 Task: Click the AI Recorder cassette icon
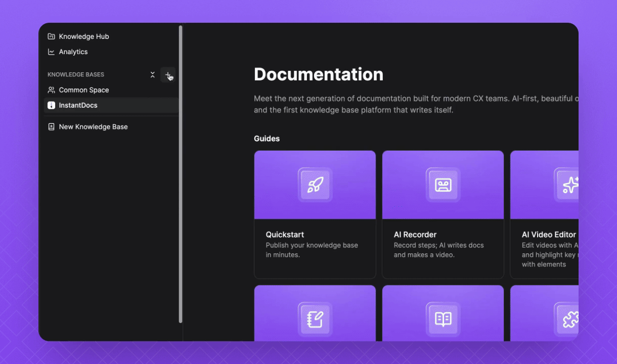[443, 185]
